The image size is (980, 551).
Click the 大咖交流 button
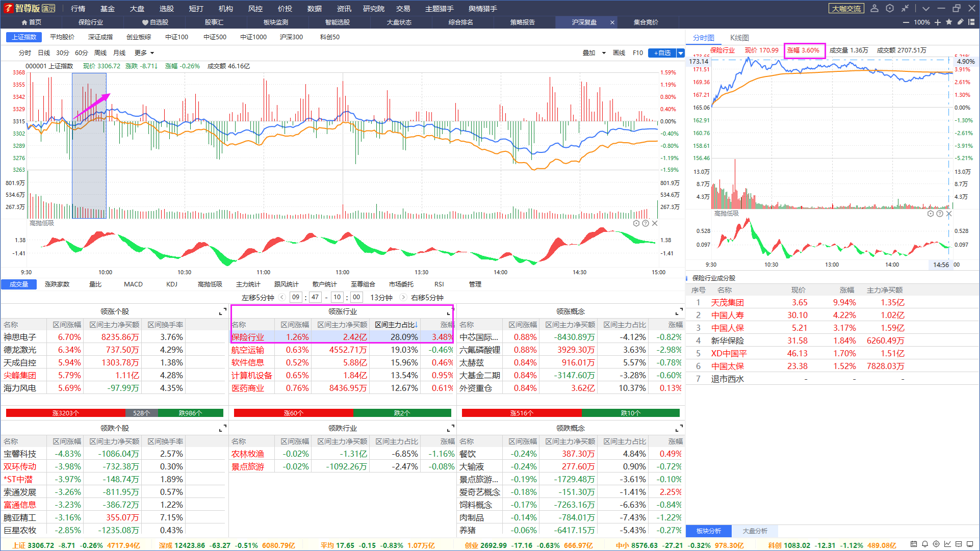(x=846, y=9)
